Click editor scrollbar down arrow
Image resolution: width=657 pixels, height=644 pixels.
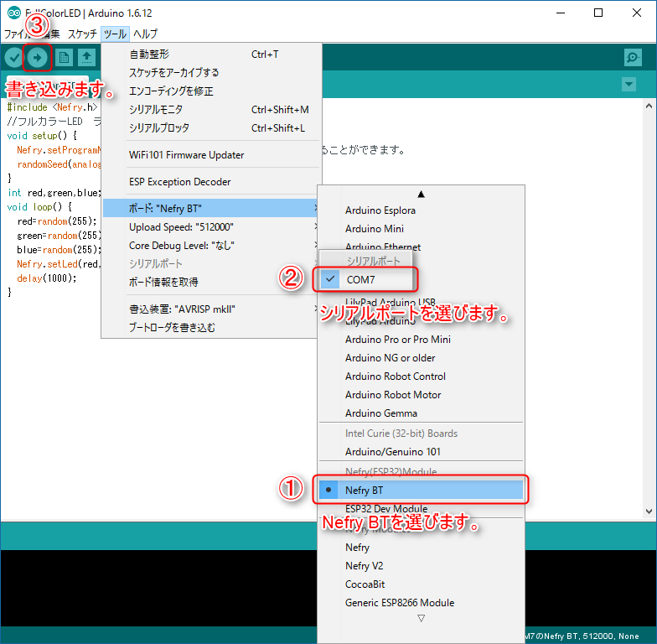coord(649,512)
